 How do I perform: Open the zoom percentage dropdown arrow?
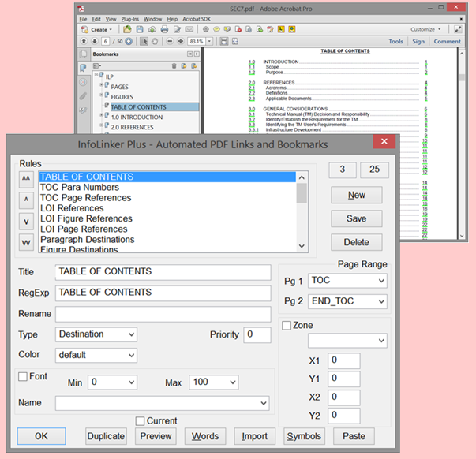(209, 41)
